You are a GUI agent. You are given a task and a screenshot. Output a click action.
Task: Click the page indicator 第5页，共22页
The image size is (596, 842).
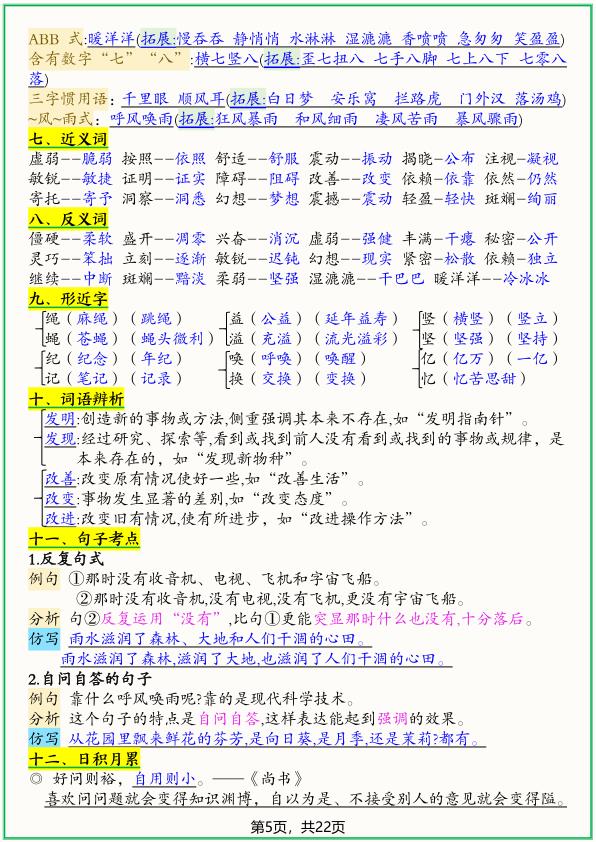(x=298, y=826)
